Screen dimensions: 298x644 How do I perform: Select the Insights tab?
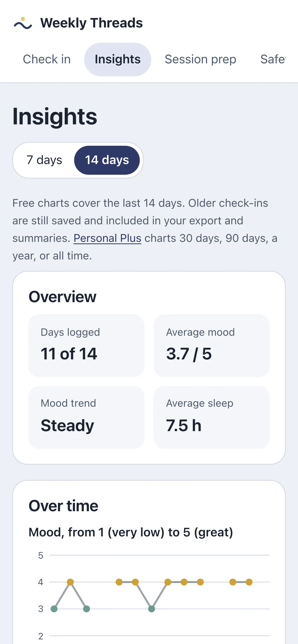coord(117,60)
